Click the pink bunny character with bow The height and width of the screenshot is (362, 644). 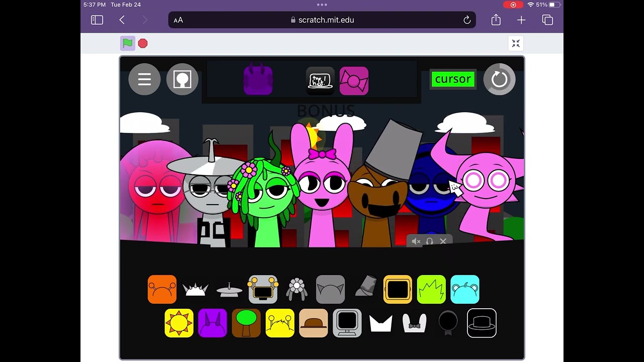point(322,185)
